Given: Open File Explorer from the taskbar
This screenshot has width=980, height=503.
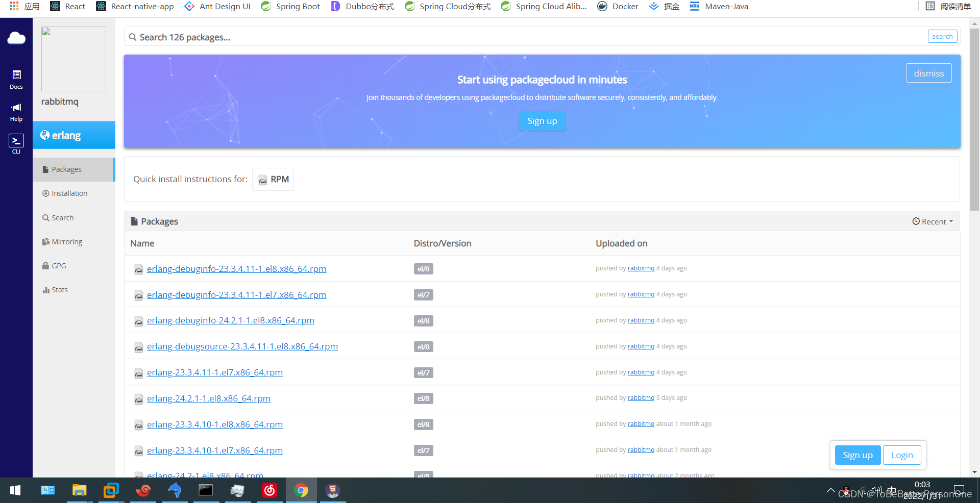Looking at the screenshot, I should point(79,490).
